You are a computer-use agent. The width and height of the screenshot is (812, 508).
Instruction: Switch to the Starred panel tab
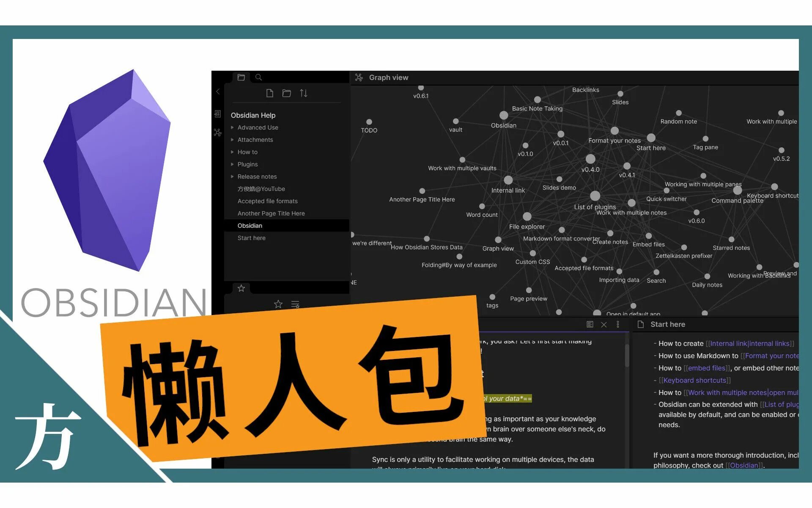[x=241, y=288]
